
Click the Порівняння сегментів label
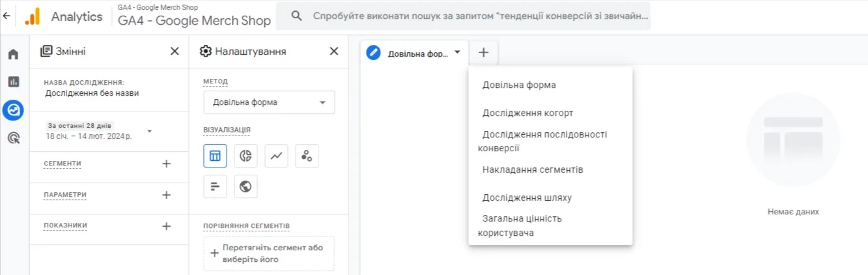tap(246, 226)
